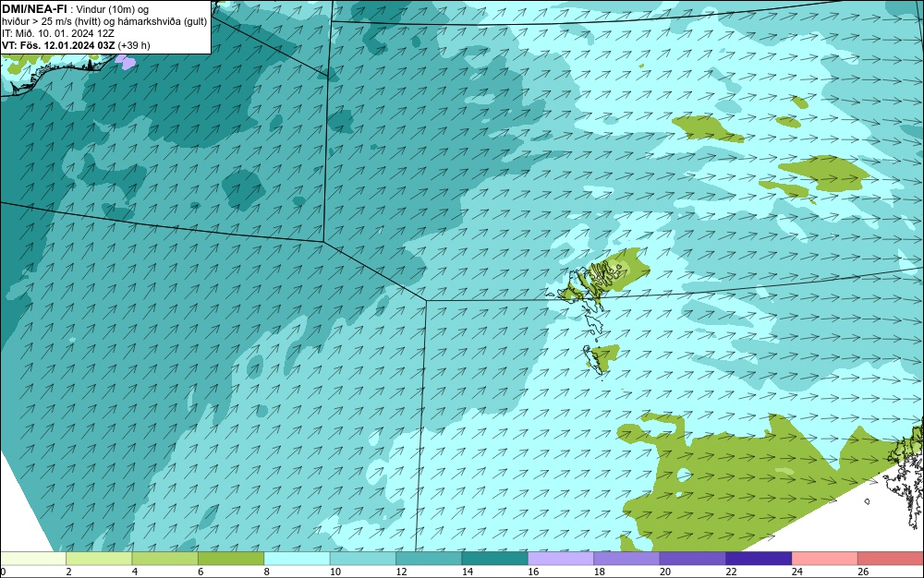Click Suðuroy, the southern Faroe island
The height and width of the screenshot is (578, 924).
click(x=593, y=359)
